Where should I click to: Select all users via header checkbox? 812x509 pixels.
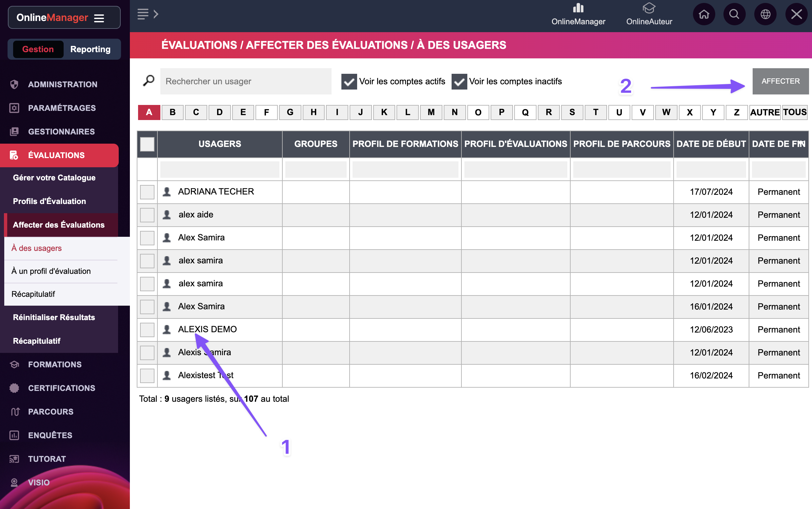pyautogui.click(x=147, y=144)
